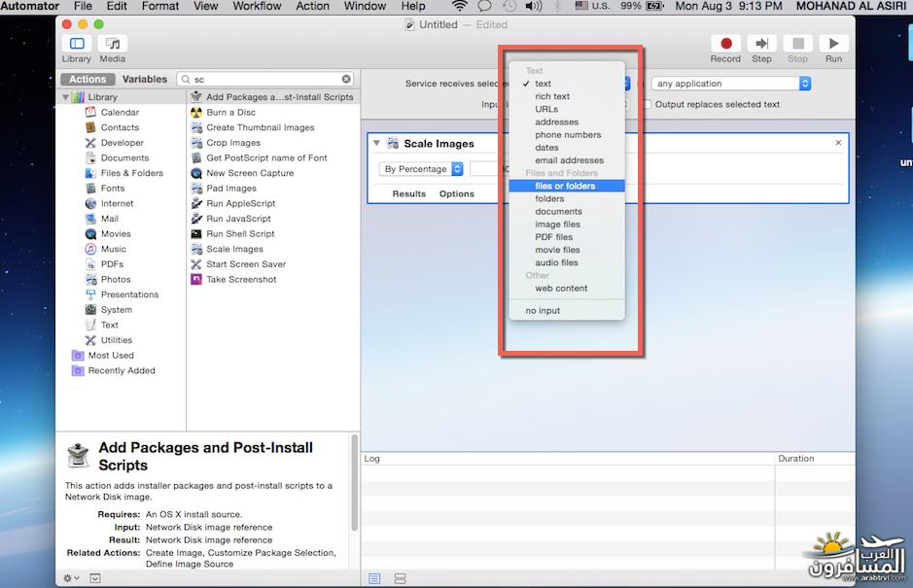Screen dimensions: 913x588
Task: Run the workflow with Run button
Action: (x=834, y=44)
